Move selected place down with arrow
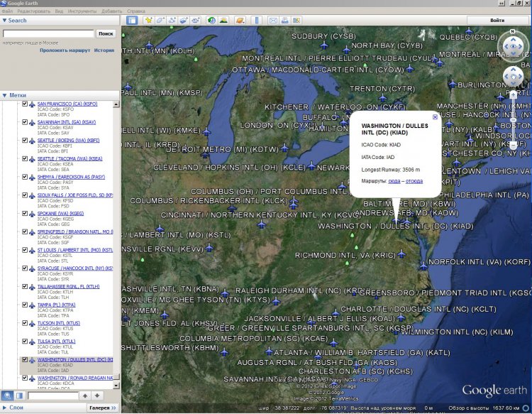 tap(97, 396)
